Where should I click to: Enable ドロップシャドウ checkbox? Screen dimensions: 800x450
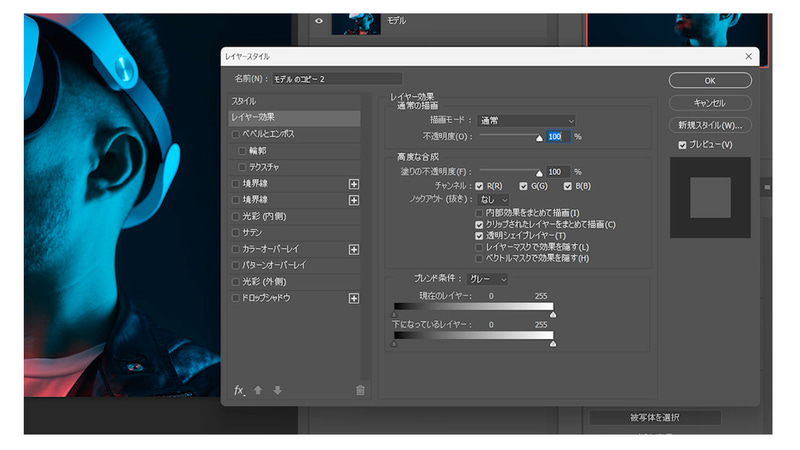[x=236, y=298]
